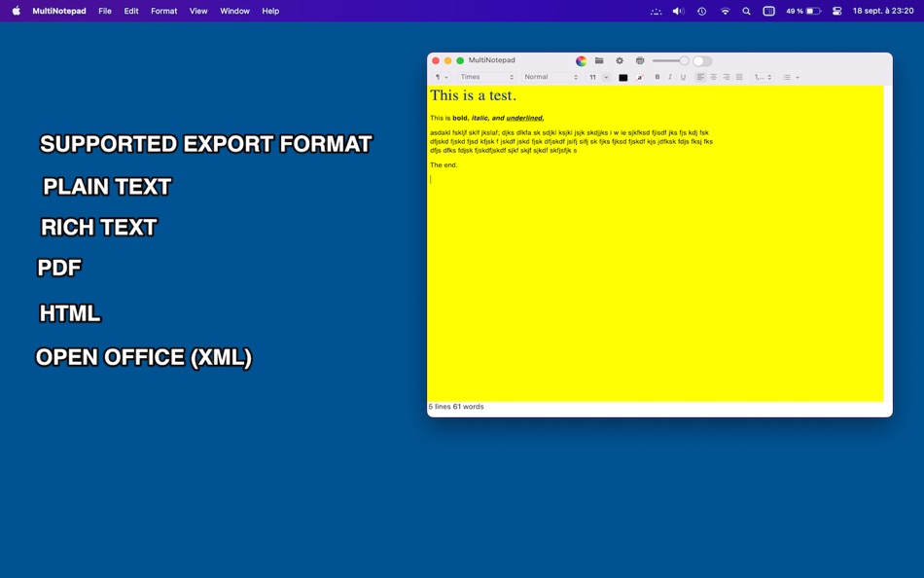Screen dimensions: 924x578
Task: Open the Times font family dropdown
Action: [486, 77]
